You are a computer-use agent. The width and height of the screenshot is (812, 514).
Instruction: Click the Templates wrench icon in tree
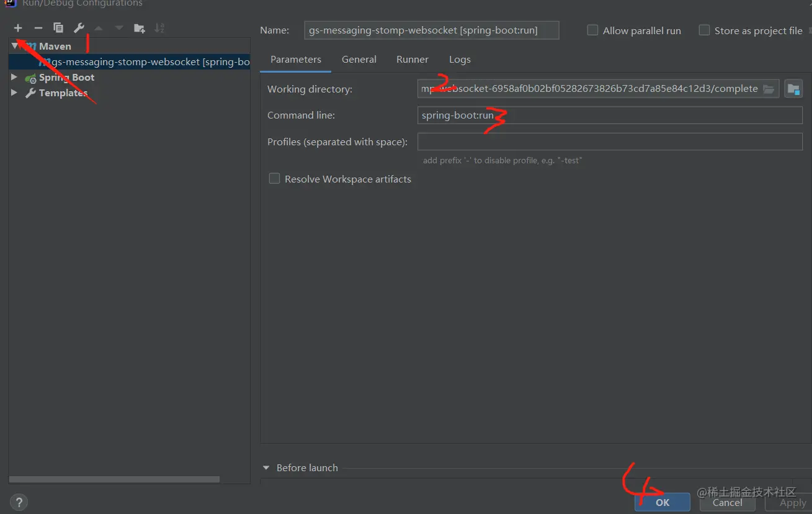click(x=30, y=93)
